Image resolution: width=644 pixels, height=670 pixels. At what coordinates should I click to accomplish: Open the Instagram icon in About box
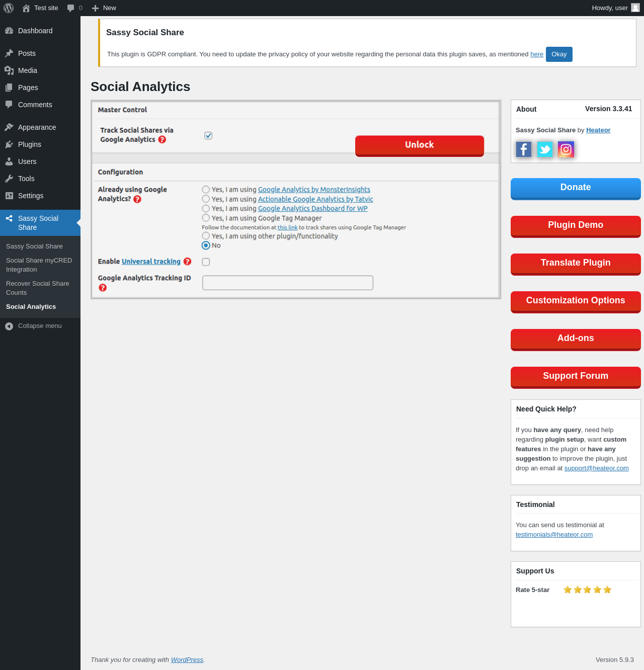coord(566,149)
